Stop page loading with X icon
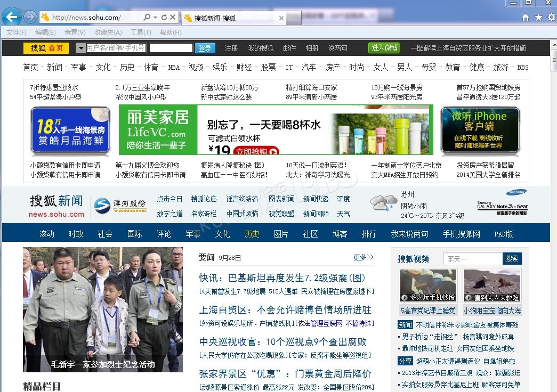Image resolution: width=557 pixels, height=392 pixels. click(172, 18)
